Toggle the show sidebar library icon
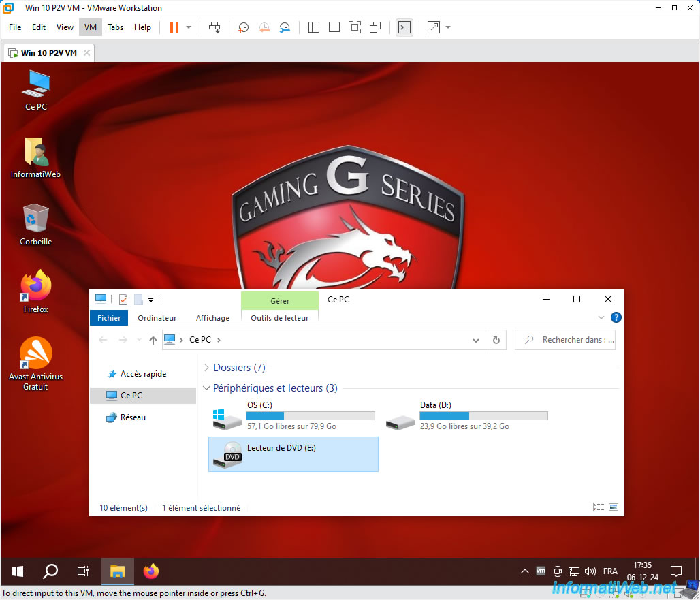700x600 pixels. point(314,27)
